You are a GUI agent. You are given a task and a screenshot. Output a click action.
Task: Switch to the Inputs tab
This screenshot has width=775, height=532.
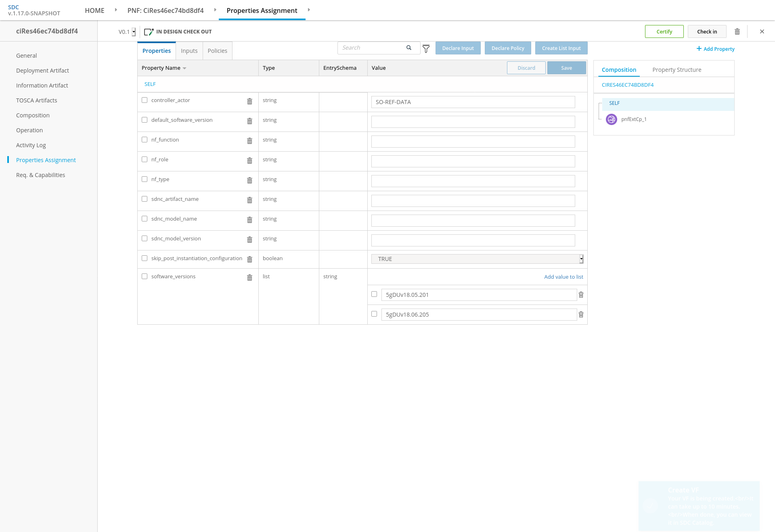pos(189,51)
